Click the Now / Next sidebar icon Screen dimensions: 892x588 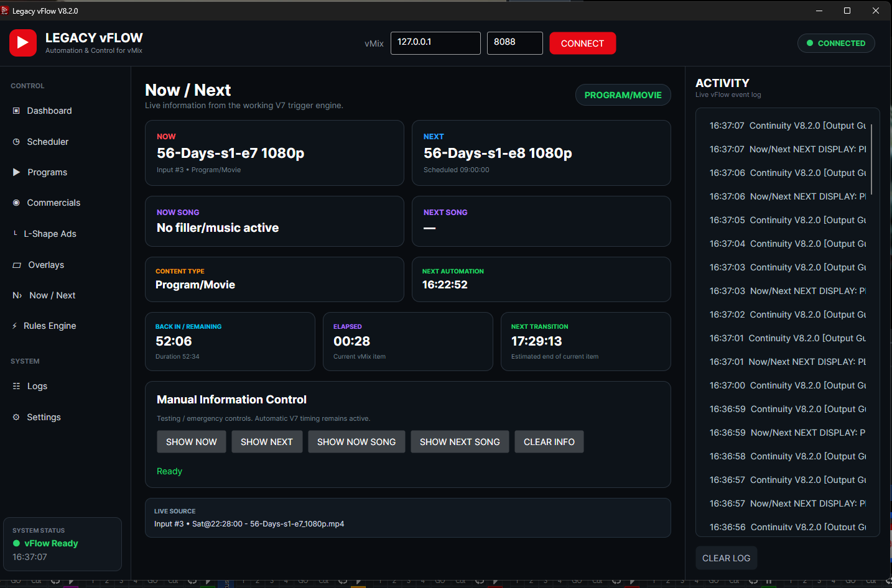17,295
